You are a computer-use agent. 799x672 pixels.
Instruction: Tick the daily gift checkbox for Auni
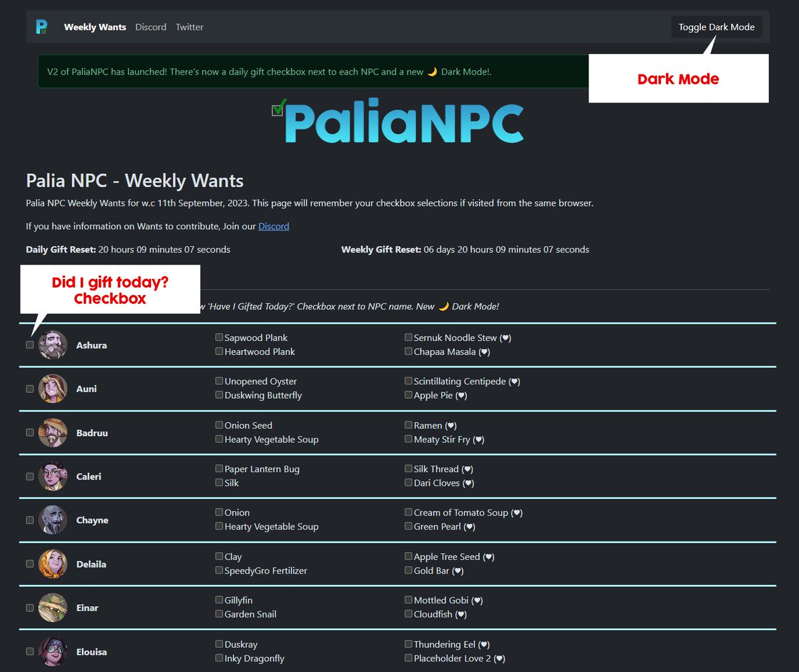30,389
